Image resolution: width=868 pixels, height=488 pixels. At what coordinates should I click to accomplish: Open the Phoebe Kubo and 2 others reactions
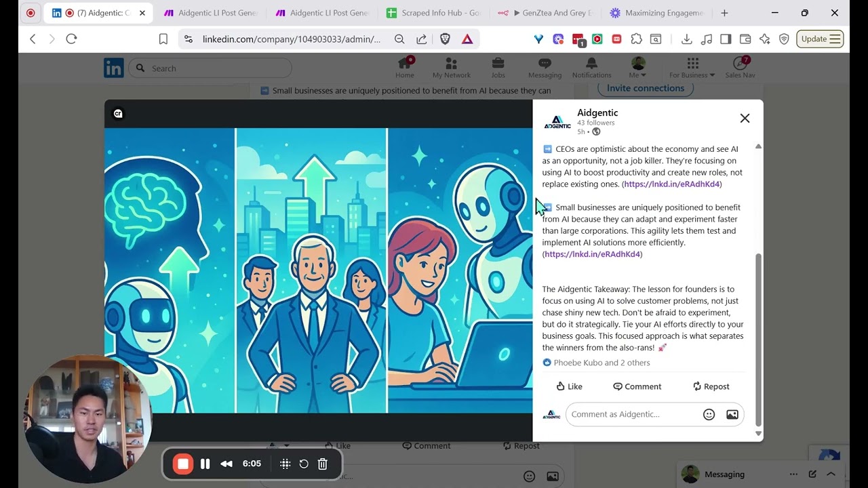(601, 363)
